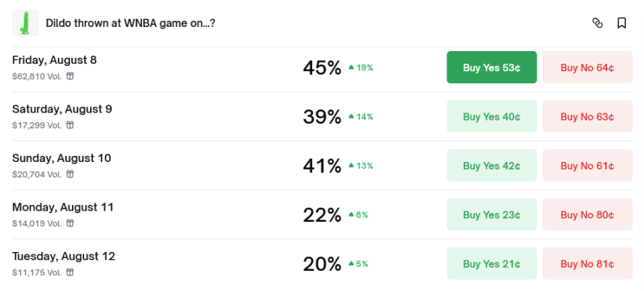Expand the Friday, August 8 row
Viewport: 644px width, 291px height.
coord(322,67)
